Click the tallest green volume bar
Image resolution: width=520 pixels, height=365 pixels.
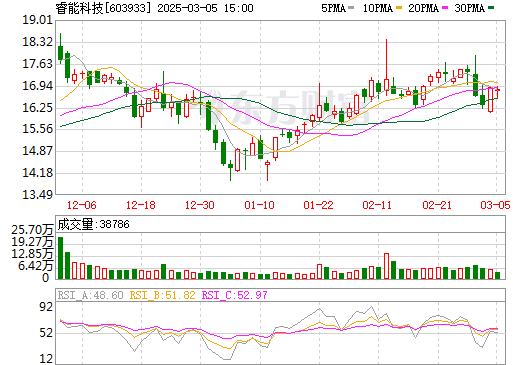pyautogui.click(x=60, y=258)
